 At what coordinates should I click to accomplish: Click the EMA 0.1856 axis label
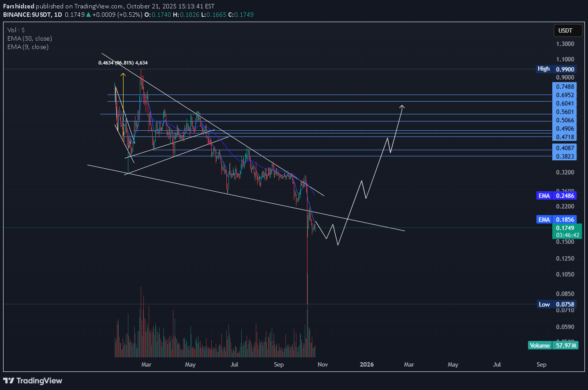click(558, 219)
